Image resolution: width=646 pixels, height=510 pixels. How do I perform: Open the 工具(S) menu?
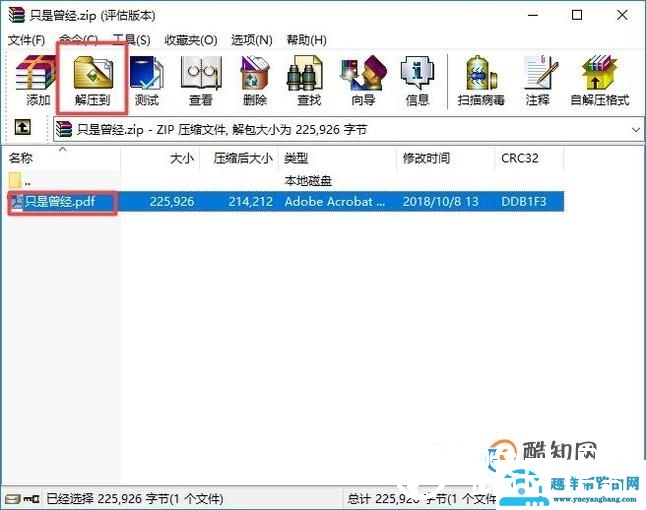131,40
